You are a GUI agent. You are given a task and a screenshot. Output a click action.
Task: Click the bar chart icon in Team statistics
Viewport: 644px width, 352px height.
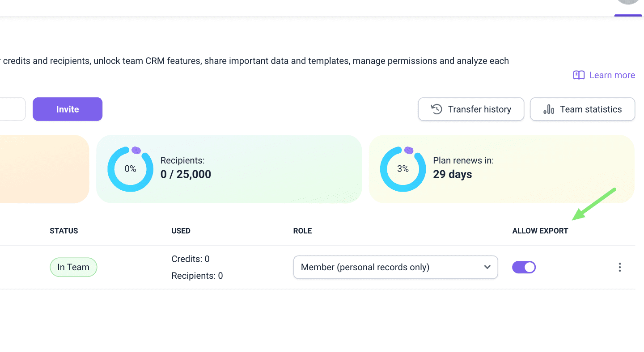click(x=549, y=109)
